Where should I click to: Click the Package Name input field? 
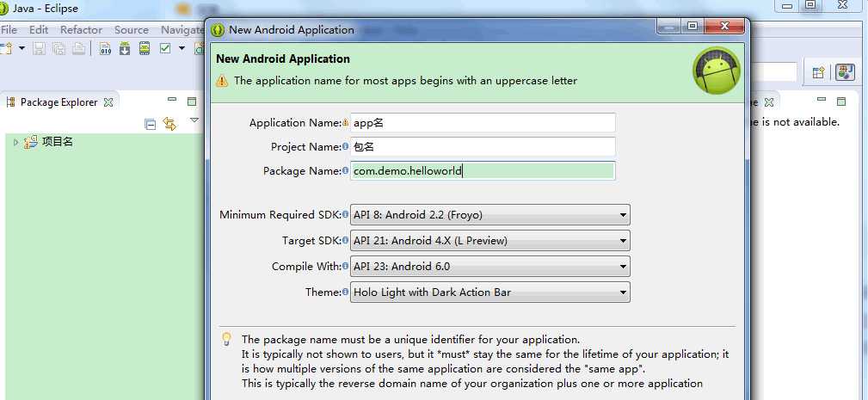tap(483, 171)
